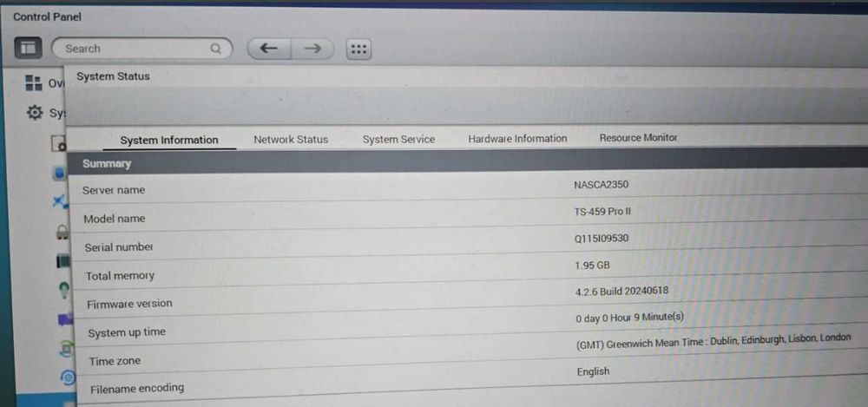Open the Power light bulb sidebar icon
This screenshot has height=407, width=868.
tap(64, 290)
